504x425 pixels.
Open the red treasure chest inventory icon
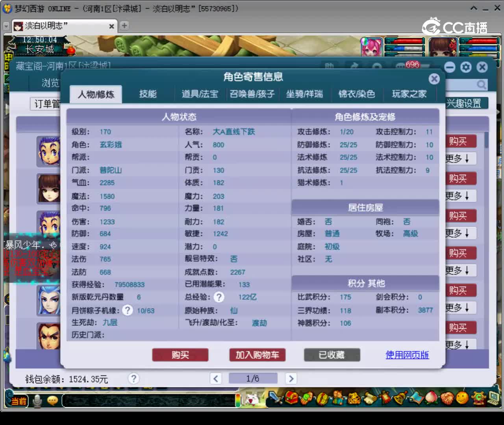(291, 397)
